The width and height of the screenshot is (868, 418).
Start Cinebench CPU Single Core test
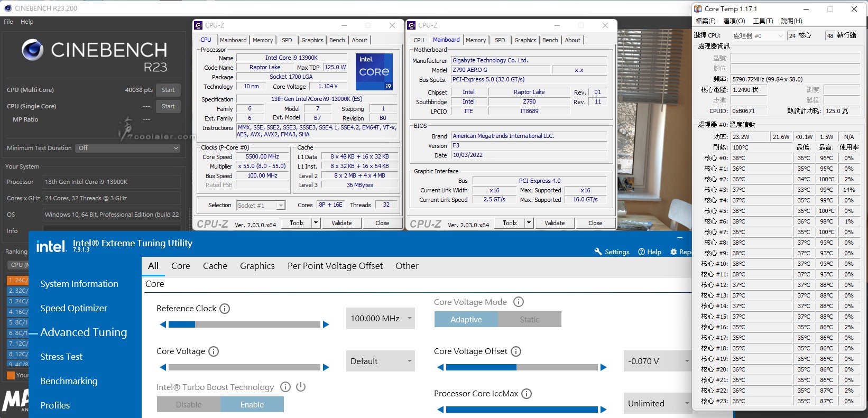[x=168, y=106]
